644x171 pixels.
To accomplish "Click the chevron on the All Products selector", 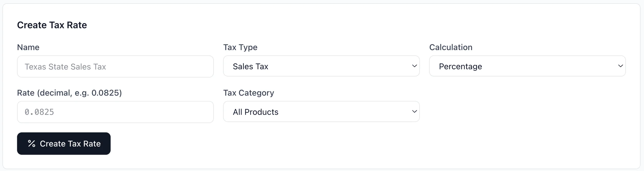I will [x=414, y=112].
